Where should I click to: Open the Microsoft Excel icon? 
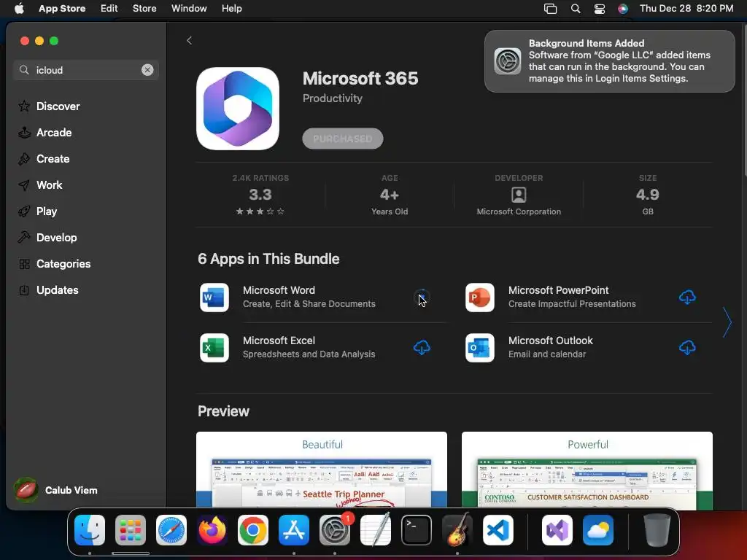click(x=214, y=348)
